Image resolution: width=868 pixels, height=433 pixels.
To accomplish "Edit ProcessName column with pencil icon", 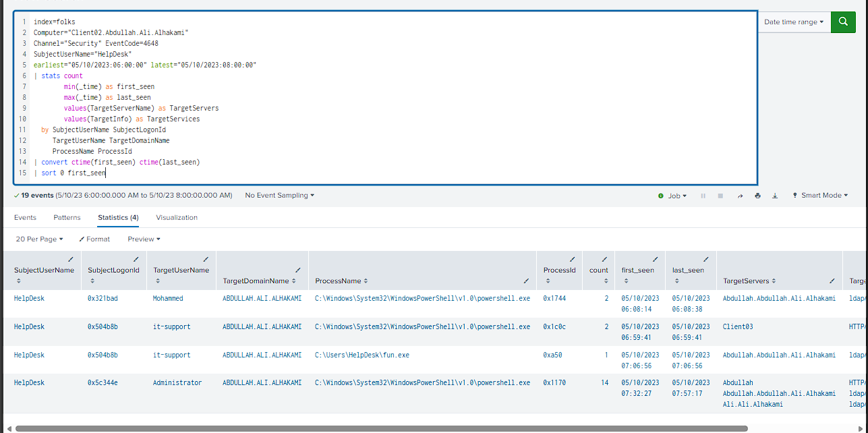I will [x=526, y=281].
